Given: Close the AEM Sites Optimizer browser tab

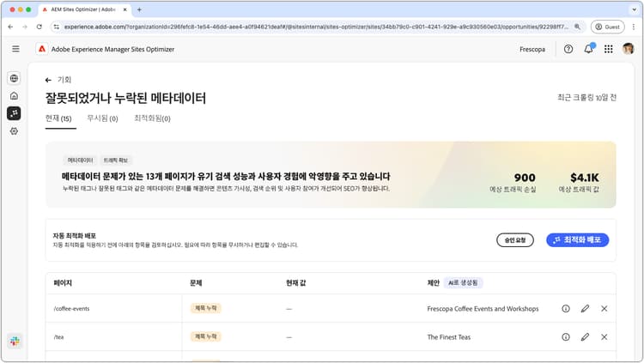Looking at the screenshot, I should point(125,9).
